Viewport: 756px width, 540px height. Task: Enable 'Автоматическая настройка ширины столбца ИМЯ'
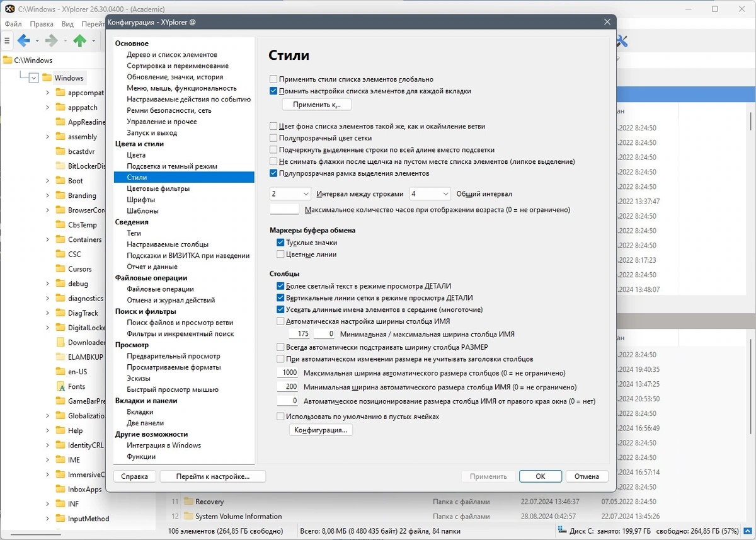click(x=281, y=321)
